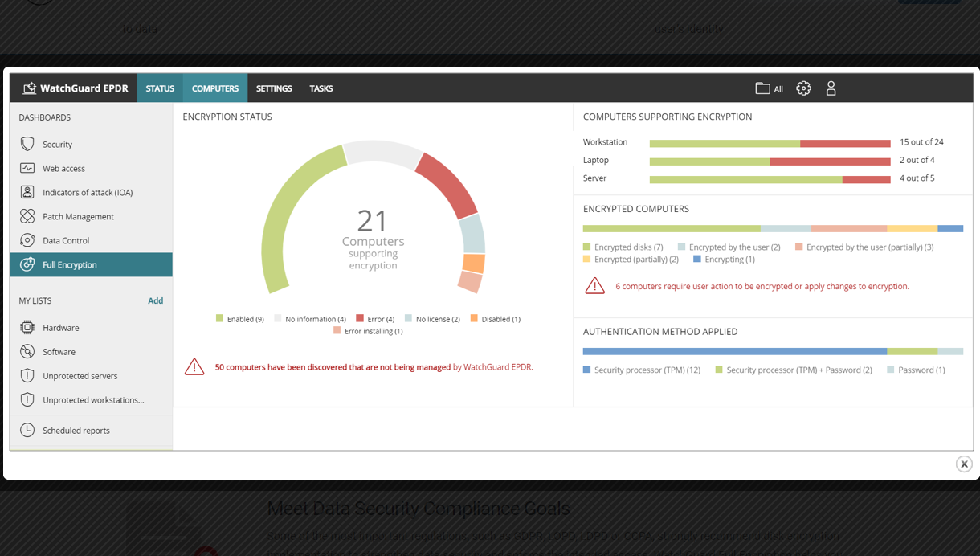The image size is (980, 556).
Task: Click blue TPM segment of authentication bar
Action: point(735,351)
